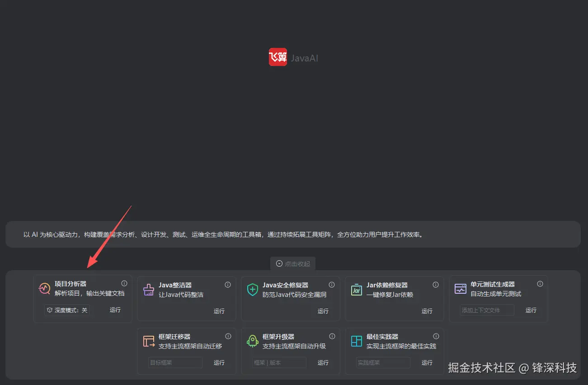
Task: Click the Java安全修复器 shield icon
Action: (x=253, y=290)
